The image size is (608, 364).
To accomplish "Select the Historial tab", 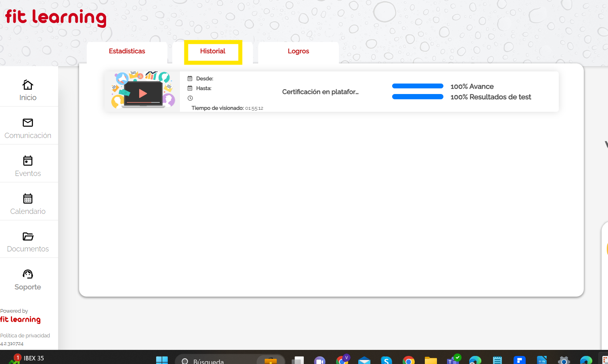I will (213, 51).
